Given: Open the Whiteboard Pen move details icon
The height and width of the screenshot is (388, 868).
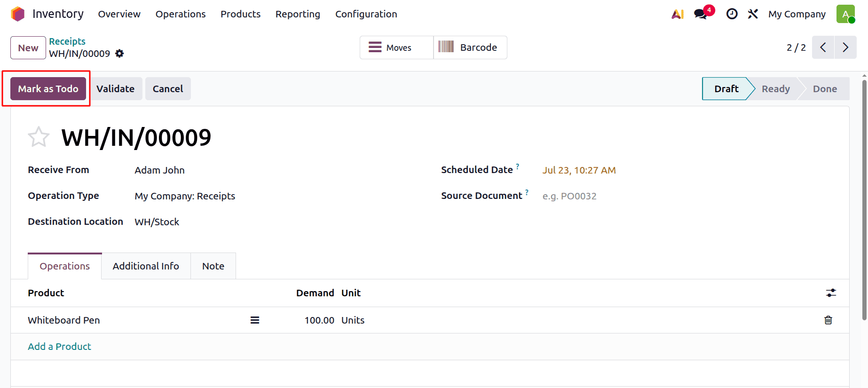Looking at the screenshot, I should click(255, 320).
